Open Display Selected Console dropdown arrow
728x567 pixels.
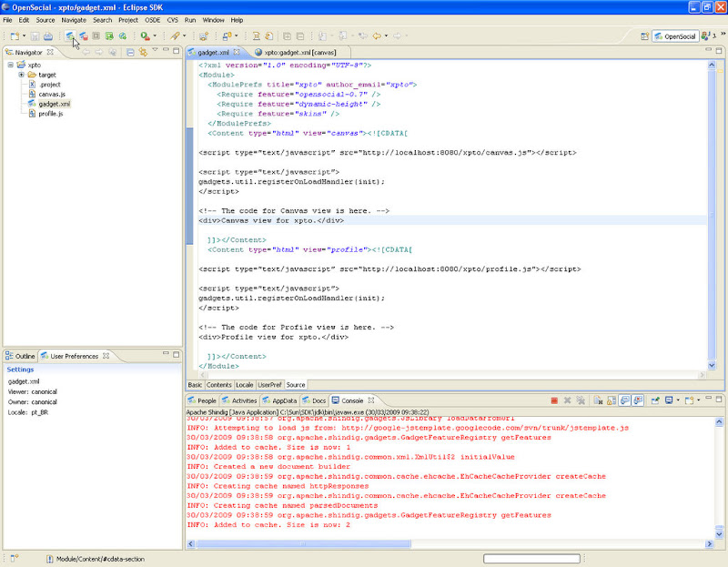click(x=678, y=400)
